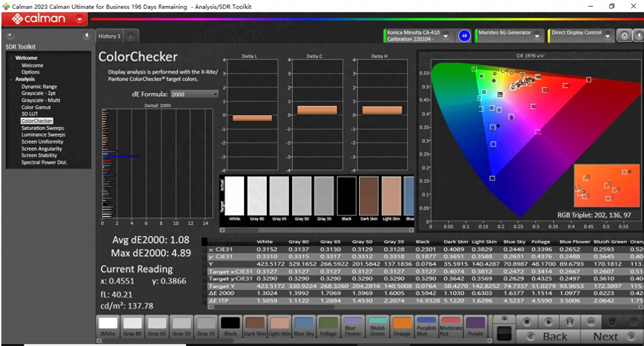
Task: Open the Screen Stability page
Action: [x=39, y=155]
